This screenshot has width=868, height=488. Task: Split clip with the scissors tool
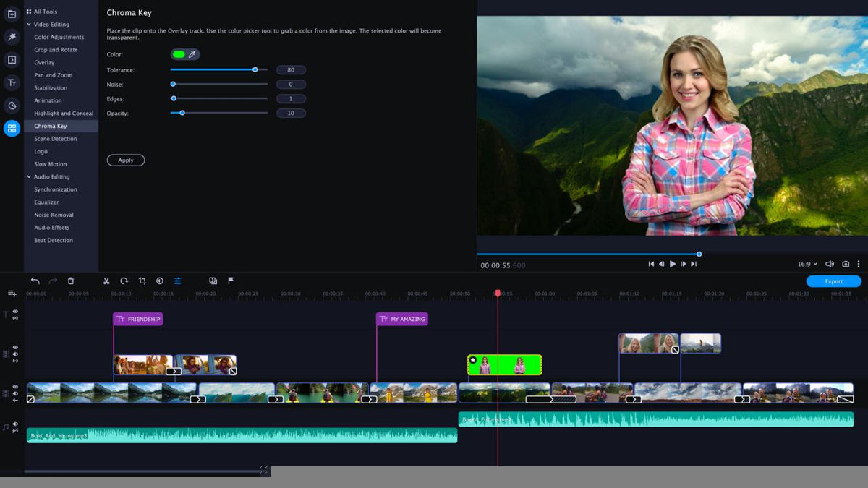click(x=106, y=281)
